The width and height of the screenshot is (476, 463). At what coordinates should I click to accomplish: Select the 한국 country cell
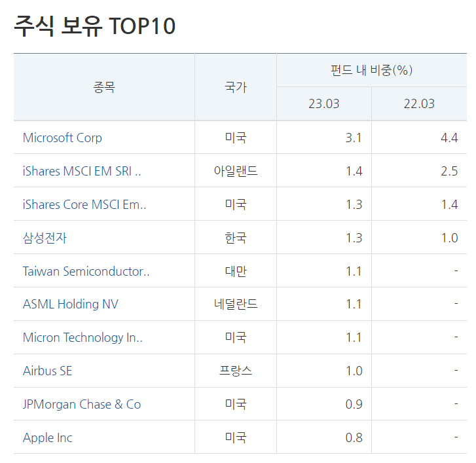tap(236, 238)
